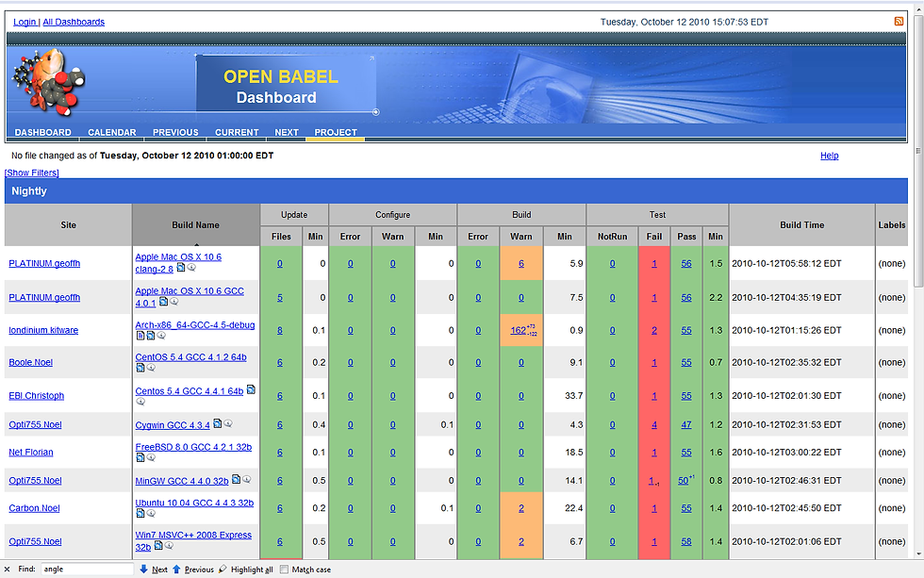Sort by the test Fail column header
Screen dimensions: 924x578
pos(654,237)
